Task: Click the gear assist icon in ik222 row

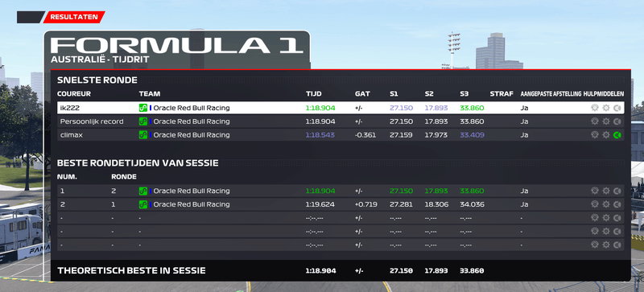Action: point(606,108)
